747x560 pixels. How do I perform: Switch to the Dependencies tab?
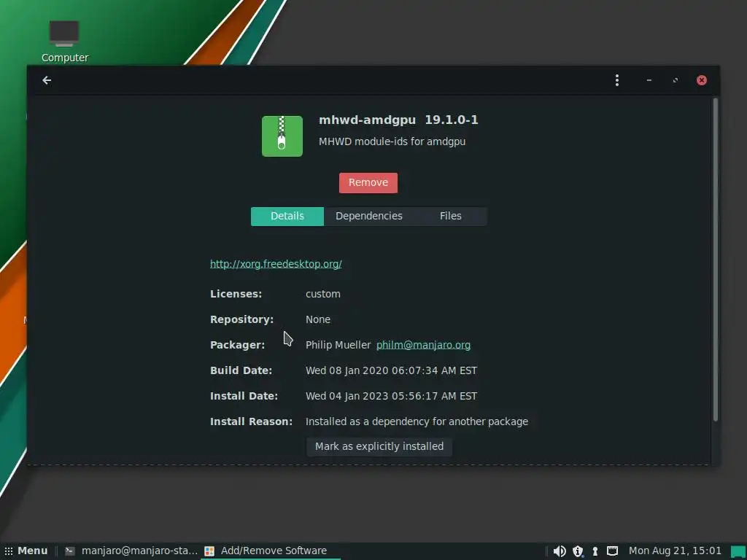pos(368,216)
